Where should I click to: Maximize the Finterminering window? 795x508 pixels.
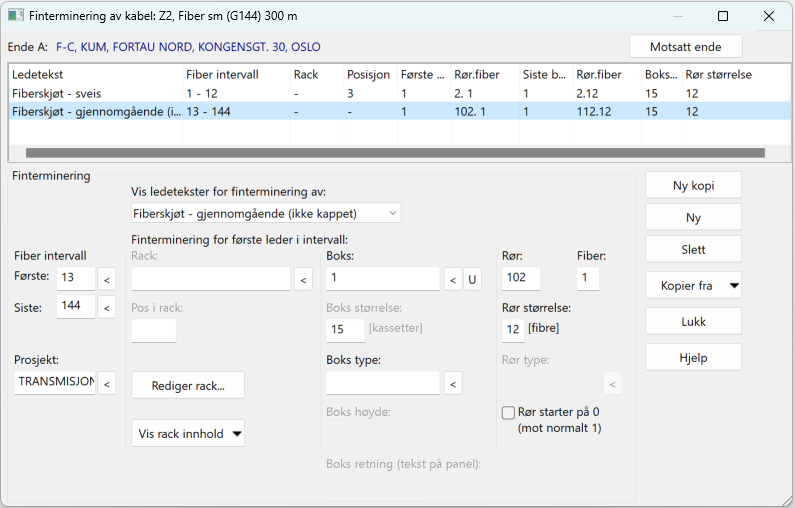click(x=723, y=16)
